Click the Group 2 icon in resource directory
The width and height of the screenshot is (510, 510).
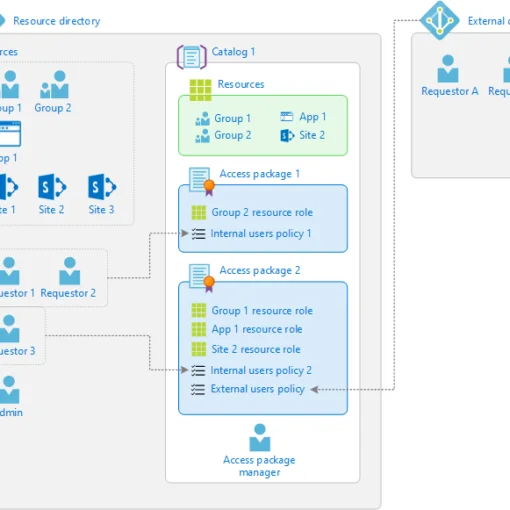click(x=54, y=84)
